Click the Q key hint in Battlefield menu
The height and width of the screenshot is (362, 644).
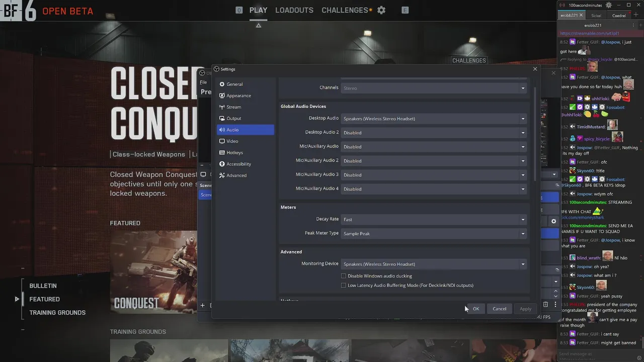pos(239,10)
